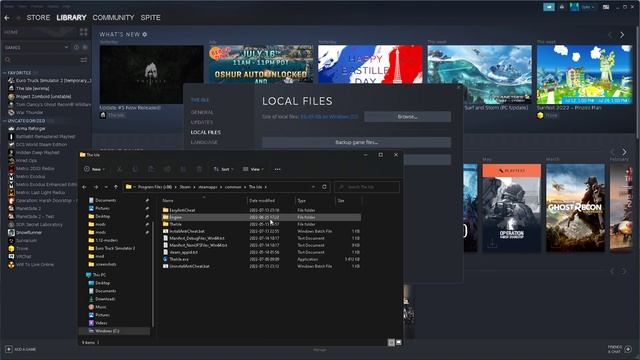
Task: Open Explorer's recent locations chevron
Action: pos(106,187)
